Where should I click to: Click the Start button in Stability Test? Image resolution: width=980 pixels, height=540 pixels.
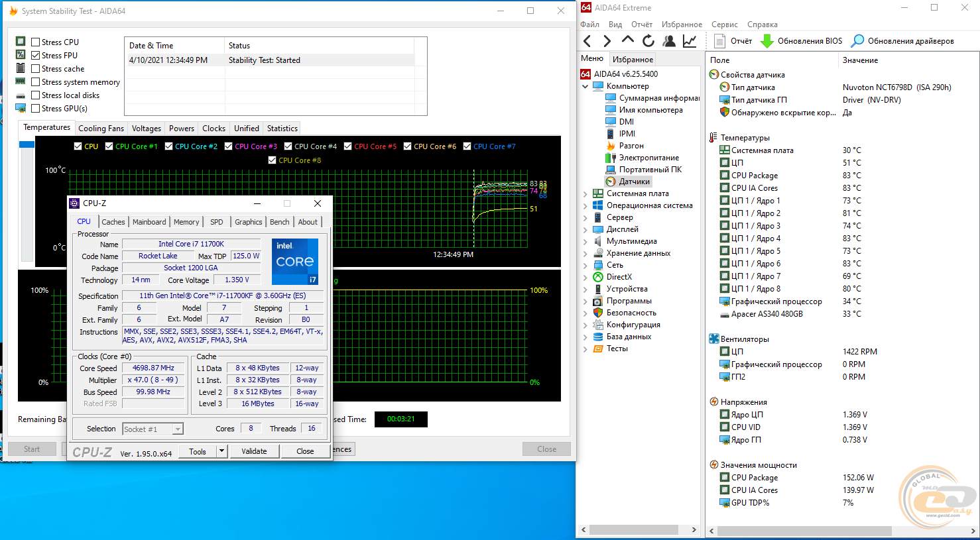click(x=32, y=449)
